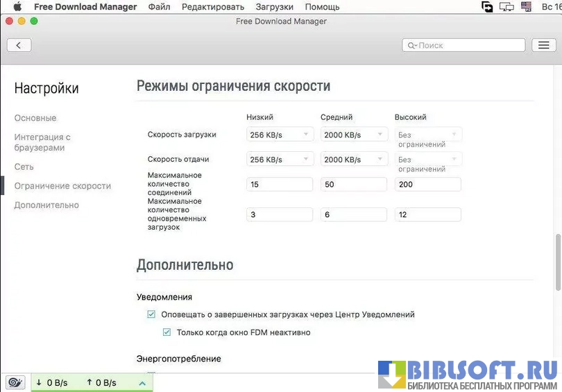The image size is (562, 392).
Task: Go to Основные settings section
Action: pos(35,118)
